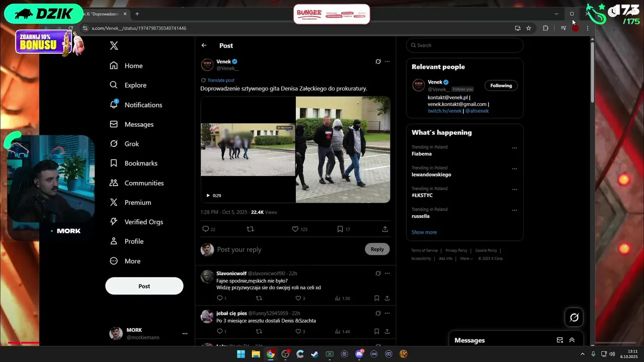Compose new message in Messages drawer
Image resolution: width=644 pixels, height=362 pixels.
(560, 340)
